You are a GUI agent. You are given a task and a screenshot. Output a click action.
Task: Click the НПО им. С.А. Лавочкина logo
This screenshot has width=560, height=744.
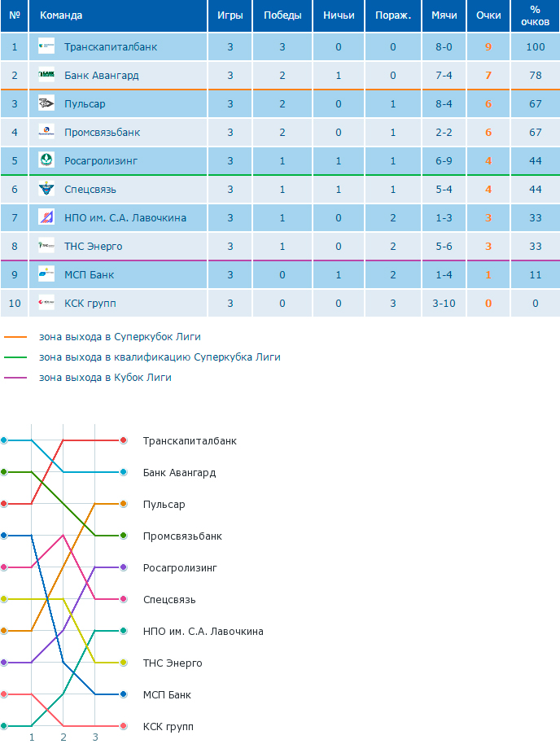(x=46, y=217)
